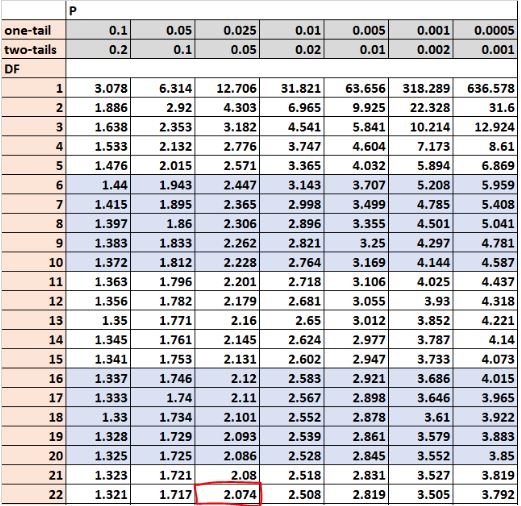521x506 pixels.
Task: Select cell 1.74 in DF 17 row
Action: tap(163, 398)
